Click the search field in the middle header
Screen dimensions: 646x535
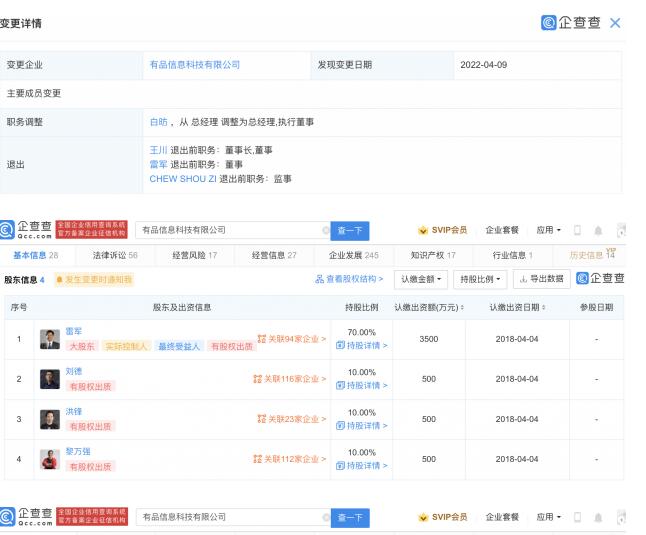(233, 230)
